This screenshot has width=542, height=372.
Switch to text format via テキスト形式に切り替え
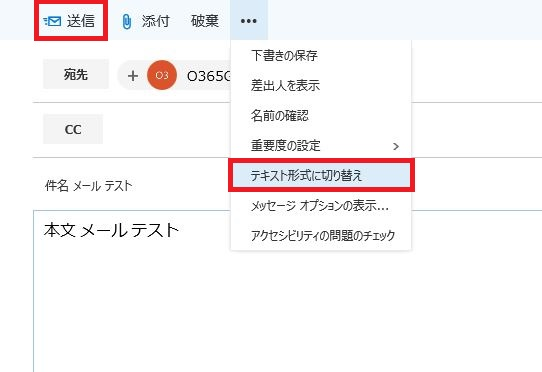[321, 175]
